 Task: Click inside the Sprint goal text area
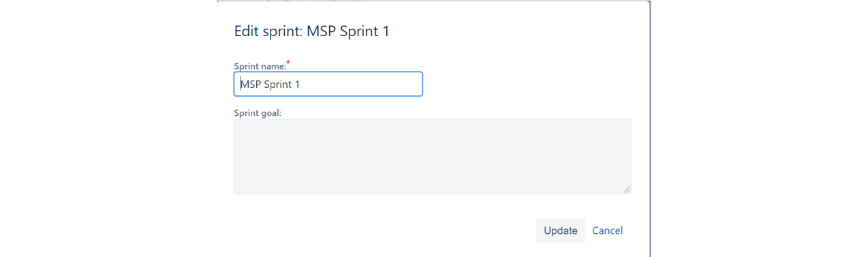point(433,156)
